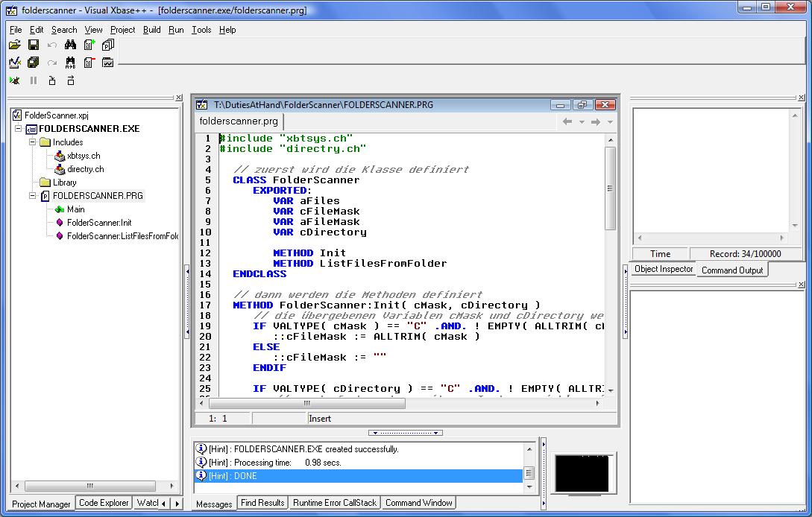Viewport: 812px width, 517px height.
Task: Select the FolderScanner:ListFilesFromFolder tree item
Action: pos(123,236)
